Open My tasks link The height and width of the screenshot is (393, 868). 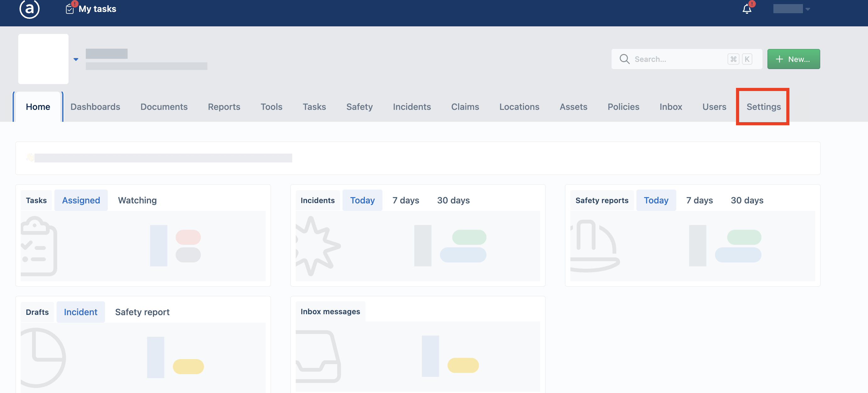97,9
